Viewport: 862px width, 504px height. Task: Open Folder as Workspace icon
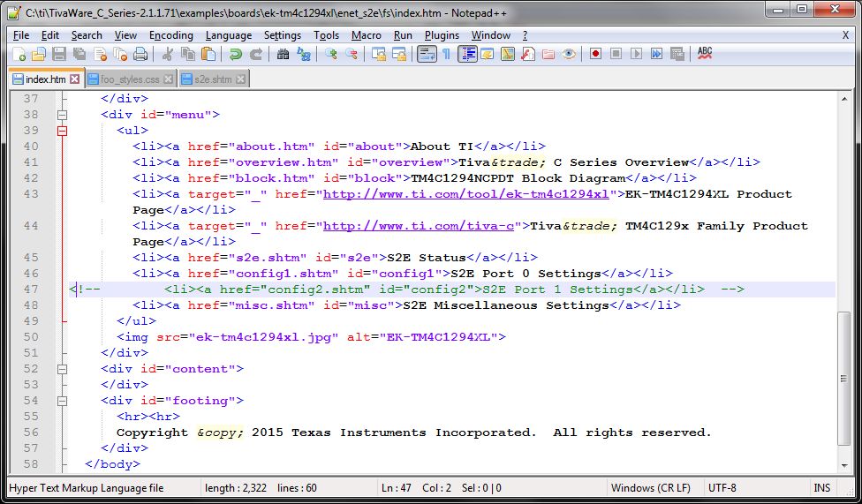point(548,54)
